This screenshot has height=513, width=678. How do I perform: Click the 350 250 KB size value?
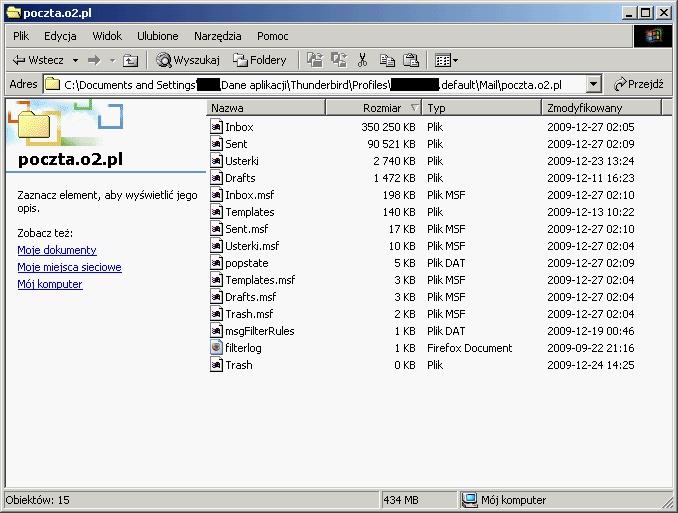click(388, 127)
